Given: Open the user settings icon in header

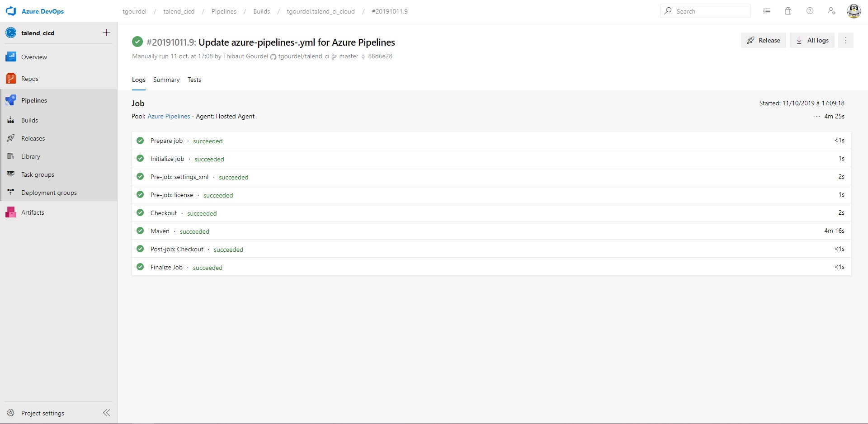Looking at the screenshot, I should (x=832, y=11).
